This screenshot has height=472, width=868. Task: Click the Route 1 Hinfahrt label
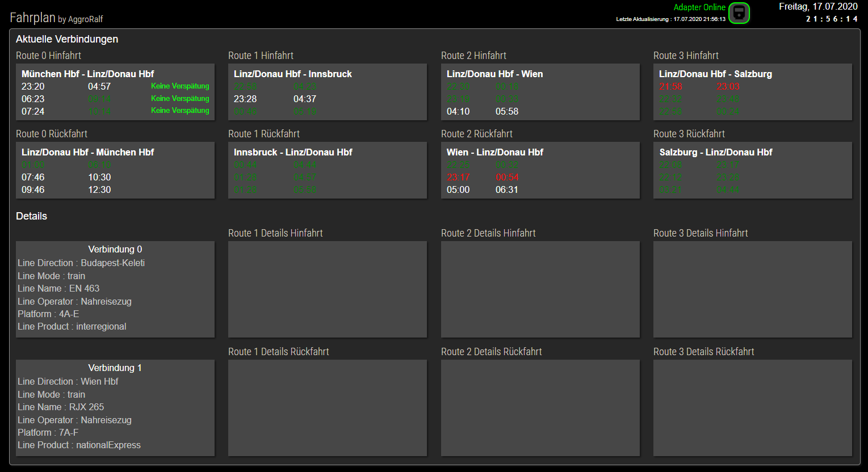click(261, 56)
